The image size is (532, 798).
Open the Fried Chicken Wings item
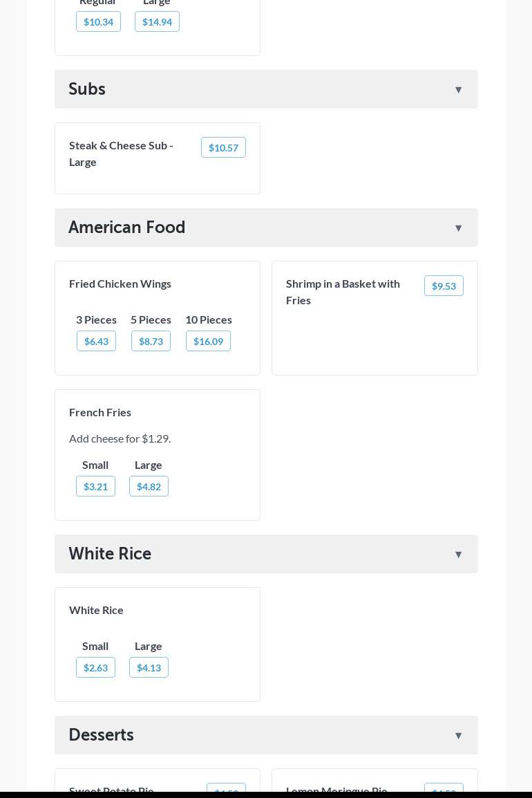tap(120, 284)
